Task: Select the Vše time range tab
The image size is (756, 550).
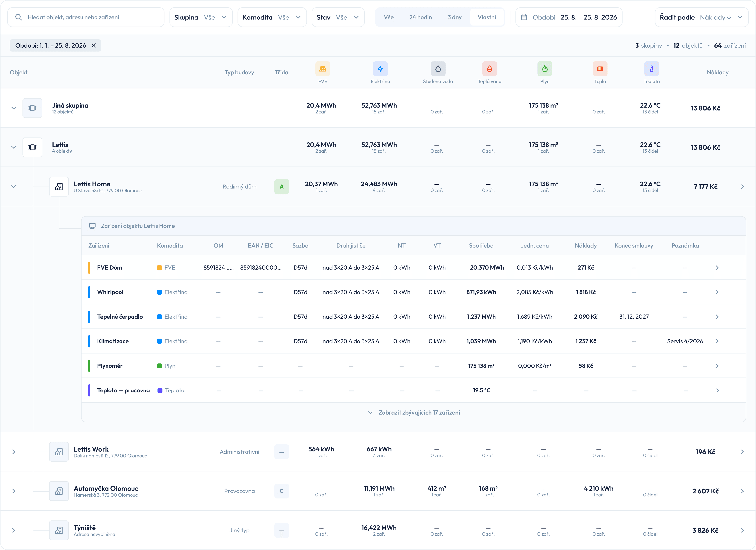Action: 389,17
